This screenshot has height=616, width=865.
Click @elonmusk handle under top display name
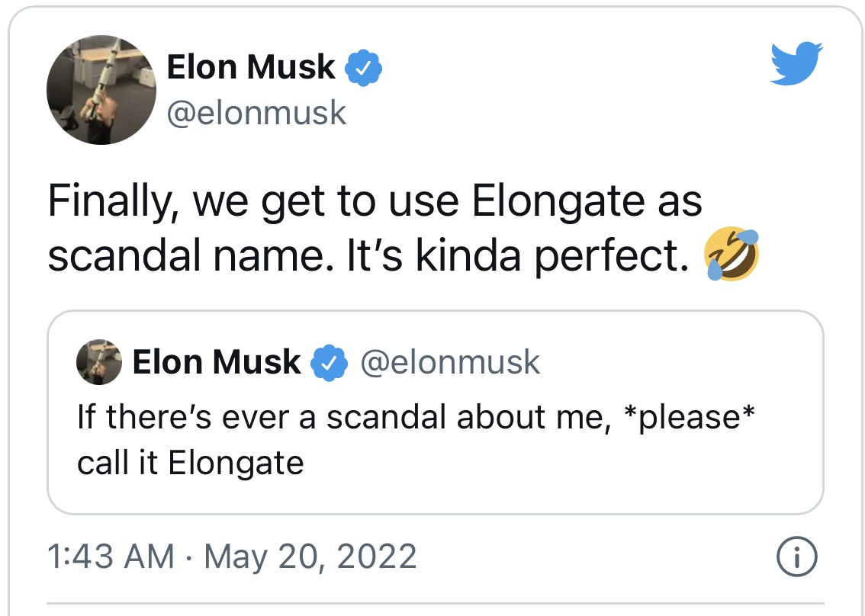[256, 114]
